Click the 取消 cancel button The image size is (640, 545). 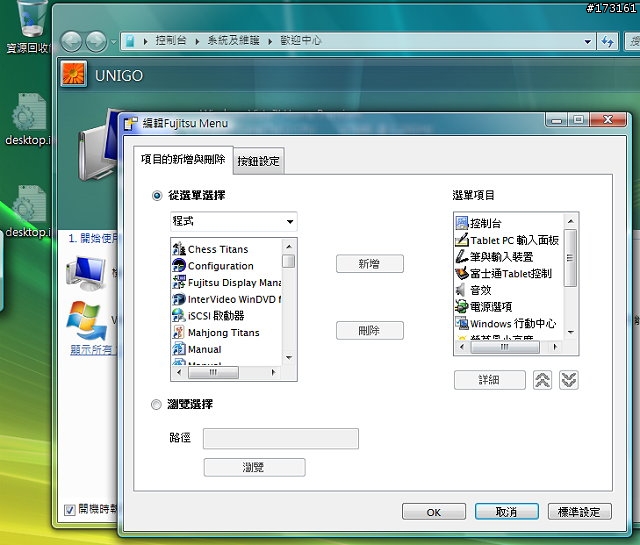[507, 512]
